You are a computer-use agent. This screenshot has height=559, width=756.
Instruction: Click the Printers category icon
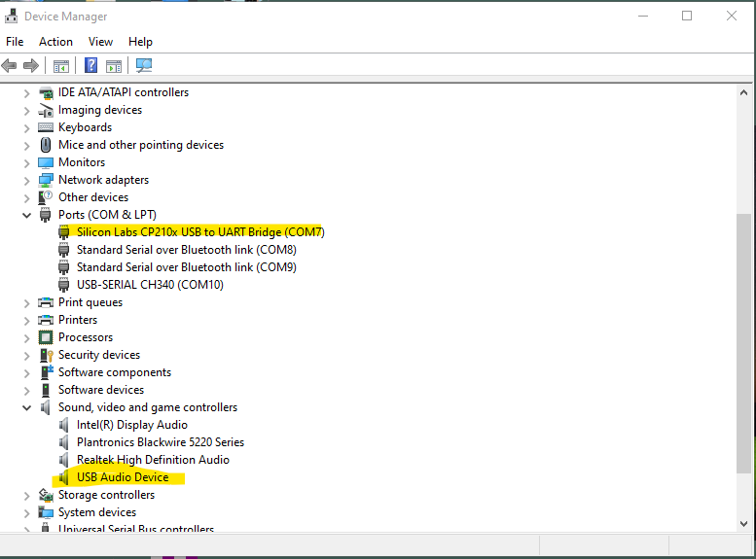click(x=46, y=320)
